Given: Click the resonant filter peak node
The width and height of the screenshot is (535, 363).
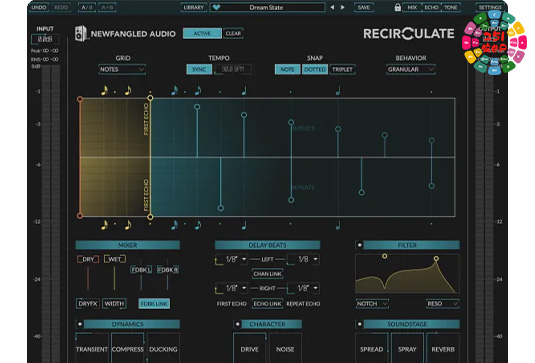Looking at the screenshot, I should (436, 259).
